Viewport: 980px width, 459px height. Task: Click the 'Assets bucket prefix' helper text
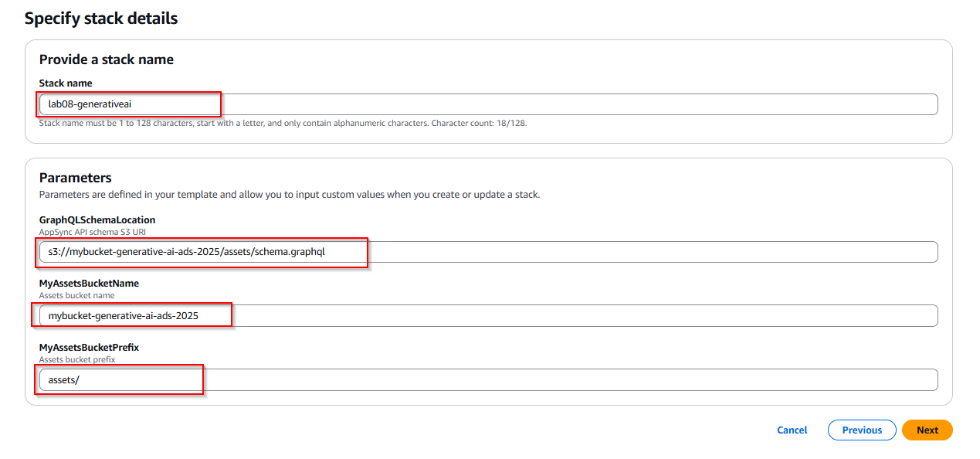tap(78, 359)
